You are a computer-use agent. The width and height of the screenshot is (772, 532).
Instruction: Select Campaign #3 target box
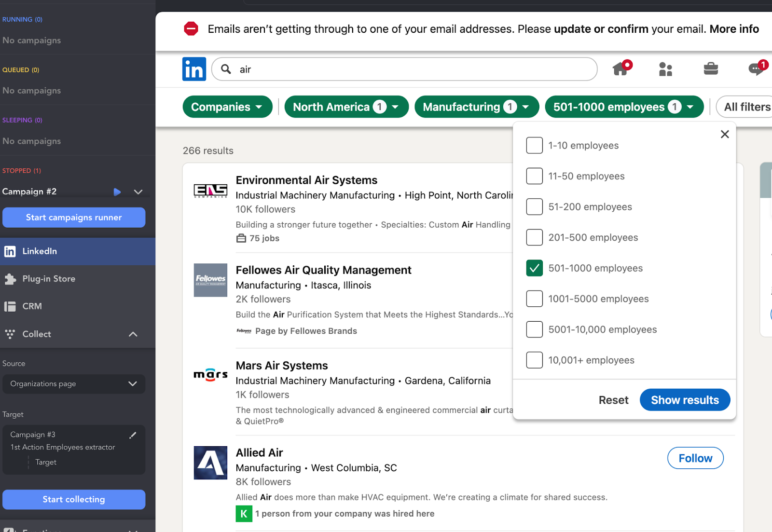(74, 450)
